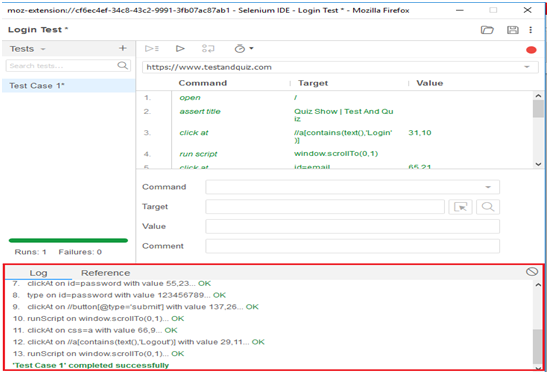The height and width of the screenshot is (374, 549).
Task: Open the Command combo box
Action: tap(352, 187)
